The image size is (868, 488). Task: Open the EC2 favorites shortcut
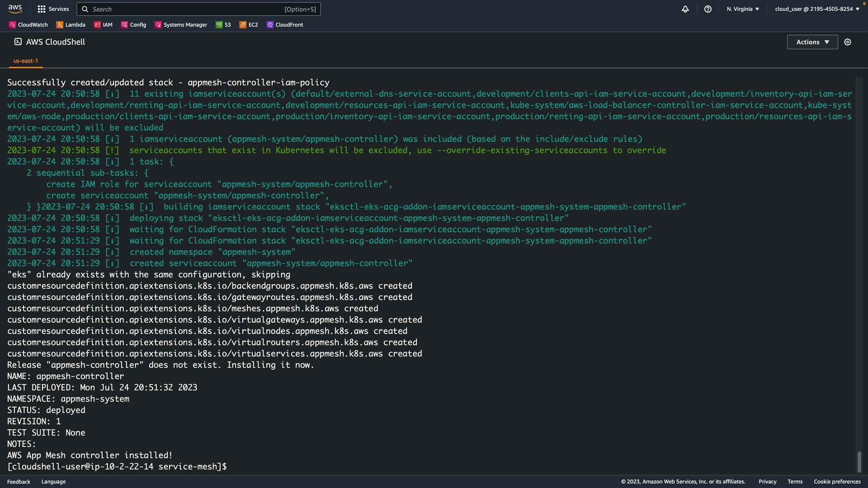[249, 25]
